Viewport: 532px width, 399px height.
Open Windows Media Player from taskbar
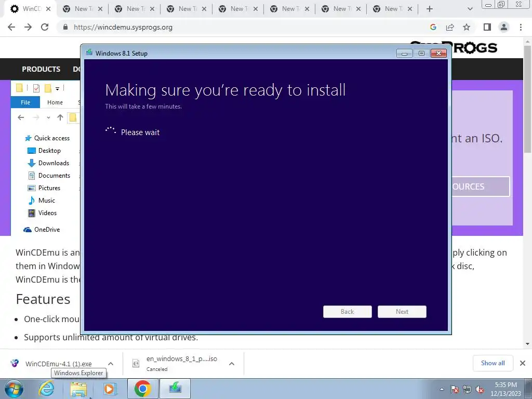pyautogui.click(x=110, y=389)
